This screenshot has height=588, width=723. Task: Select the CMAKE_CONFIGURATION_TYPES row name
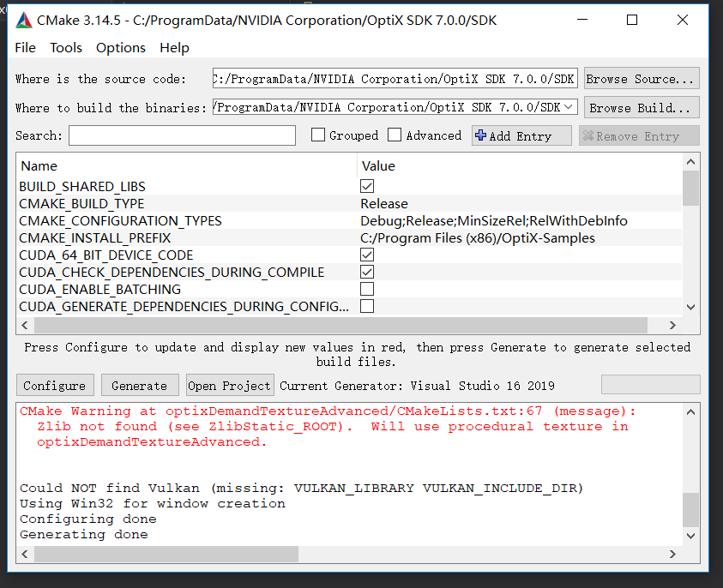click(x=120, y=221)
